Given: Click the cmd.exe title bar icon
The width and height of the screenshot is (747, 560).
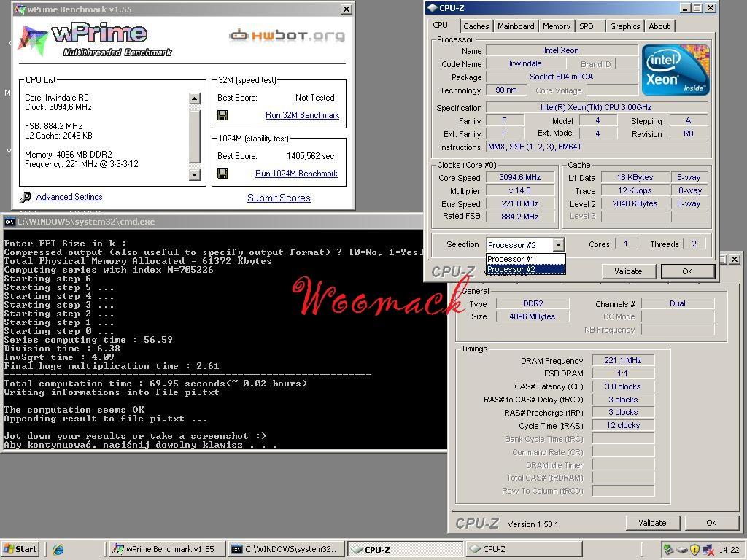Looking at the screenshot, I should pyautogui.click(x=9, y=222).
